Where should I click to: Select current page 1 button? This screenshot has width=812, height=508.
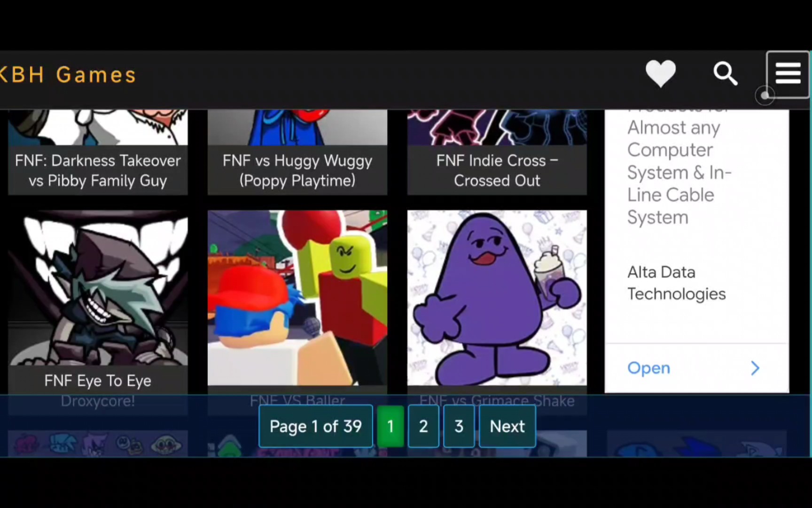point(390,426)
